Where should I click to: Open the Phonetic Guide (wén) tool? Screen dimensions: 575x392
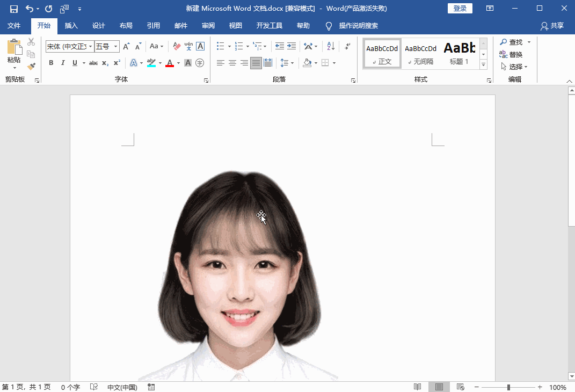pos(188,46)
